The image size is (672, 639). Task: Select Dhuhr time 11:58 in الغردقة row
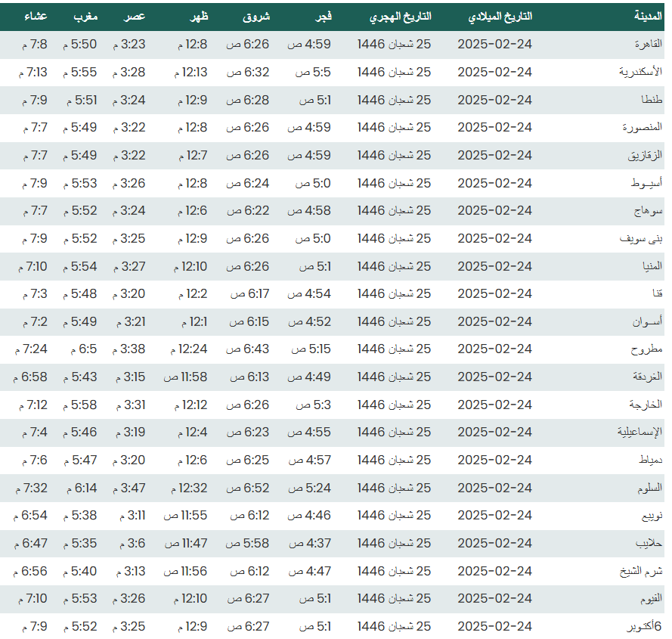pyautogui.click(x=185, y=377)
